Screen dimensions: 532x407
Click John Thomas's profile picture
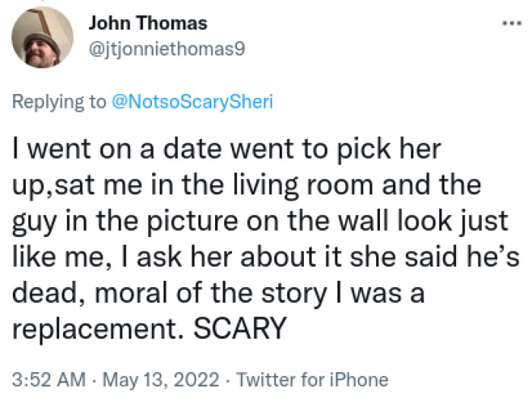pos(44,38)
